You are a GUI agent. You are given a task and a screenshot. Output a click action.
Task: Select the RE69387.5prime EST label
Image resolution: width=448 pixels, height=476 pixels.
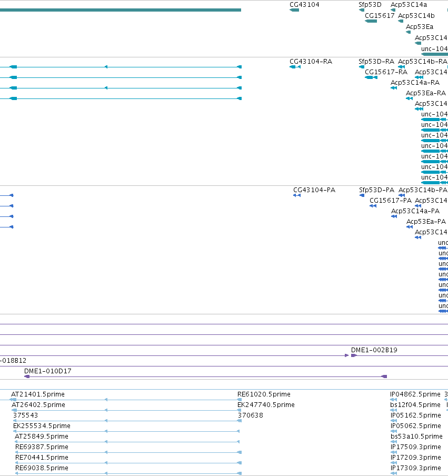[42, 447]
